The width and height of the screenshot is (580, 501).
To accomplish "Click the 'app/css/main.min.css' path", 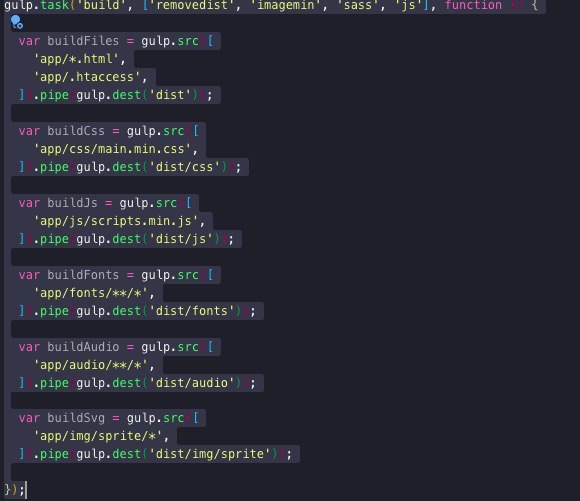I will (x=112, y=149).
